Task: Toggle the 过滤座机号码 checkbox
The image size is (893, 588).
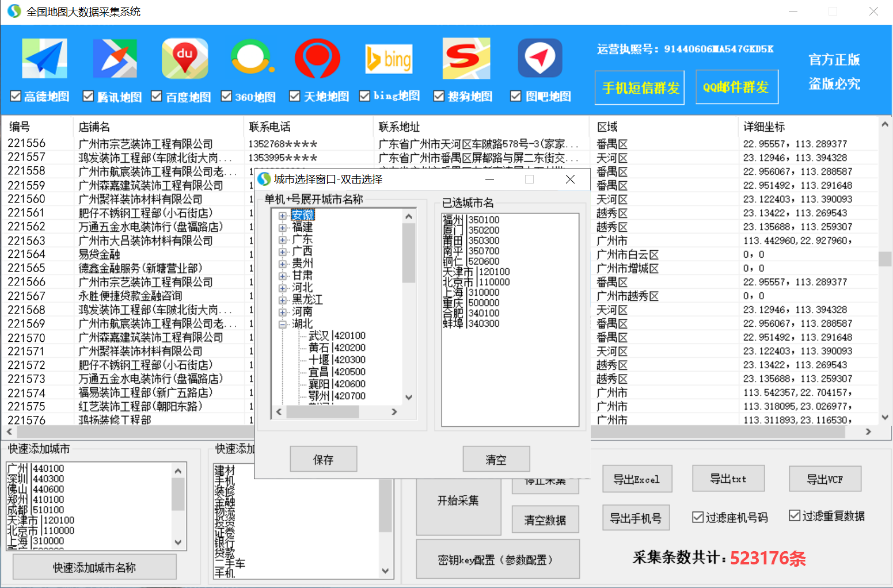Action: tap(698, 517)
